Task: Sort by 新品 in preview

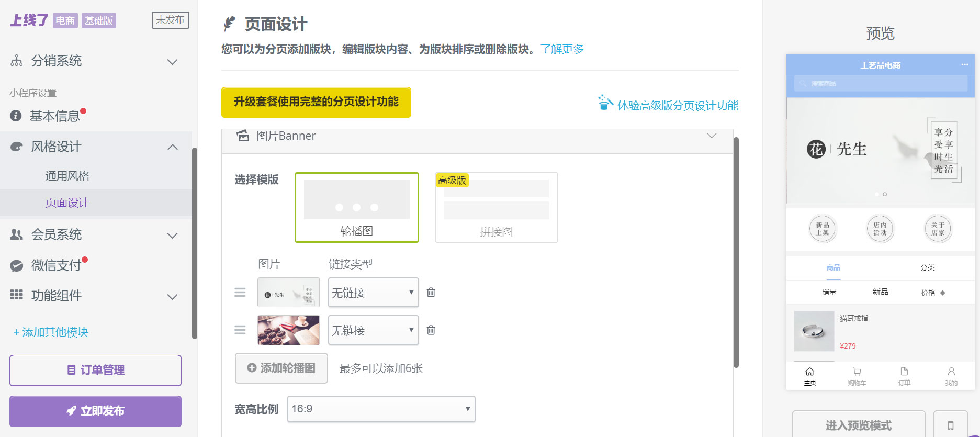Action: [x=881, y=292]
